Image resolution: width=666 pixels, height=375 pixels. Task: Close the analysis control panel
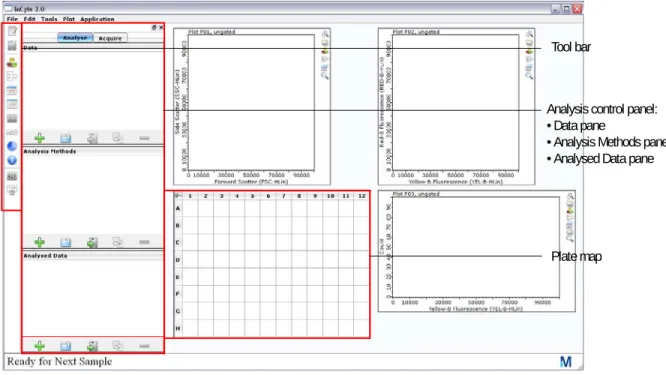(161, 27)
